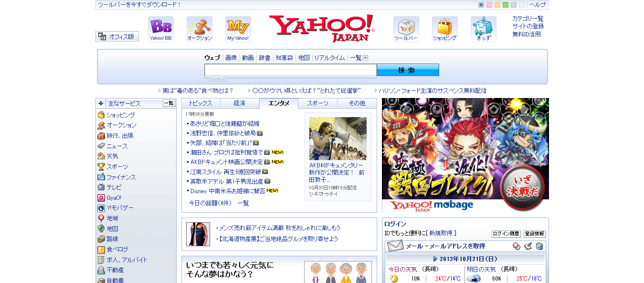Click the Yahoo! JAPAN logo

(322, 28)
